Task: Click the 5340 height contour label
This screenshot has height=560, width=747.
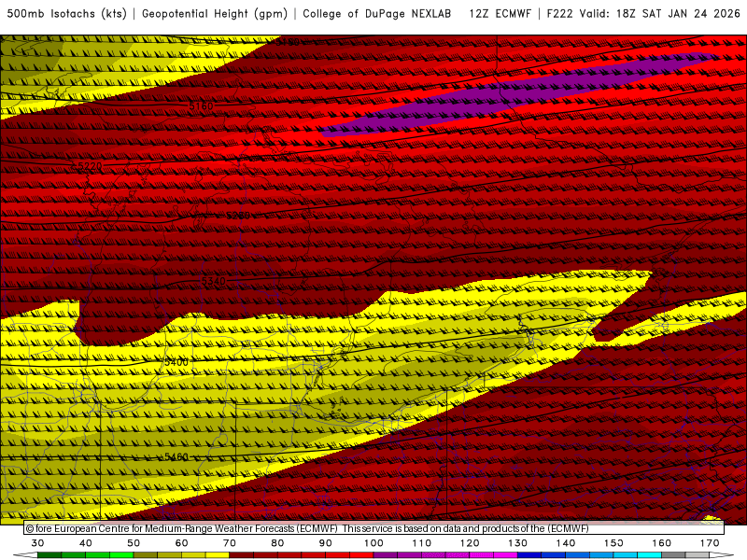Action: (x=214, y=282)
